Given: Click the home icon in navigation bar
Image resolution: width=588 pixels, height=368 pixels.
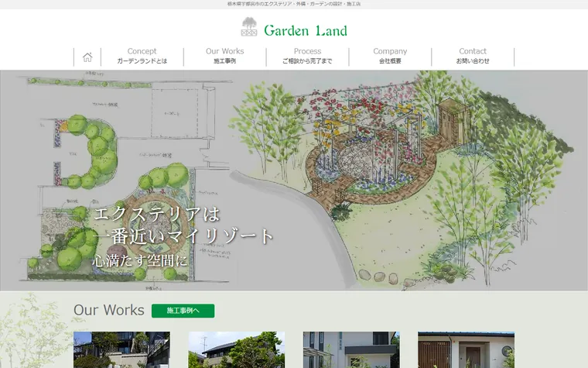Looking at the screenshot, I should click(x=87, y=57).
